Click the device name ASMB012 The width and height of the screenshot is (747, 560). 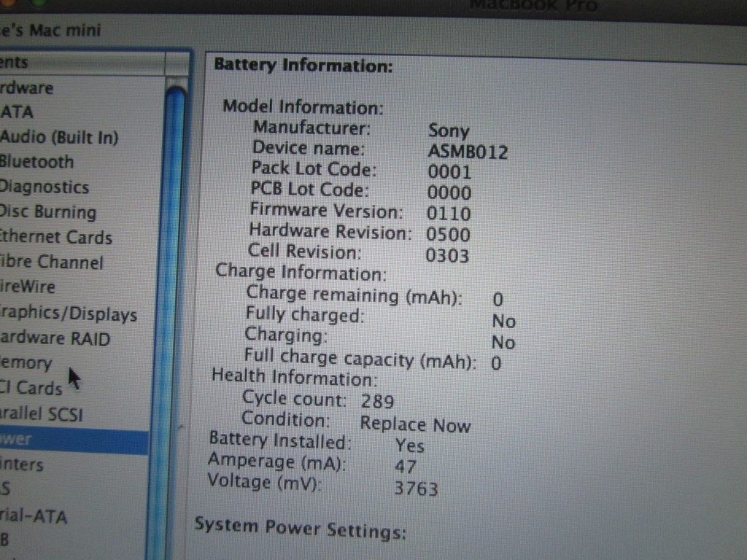[468, 152]
